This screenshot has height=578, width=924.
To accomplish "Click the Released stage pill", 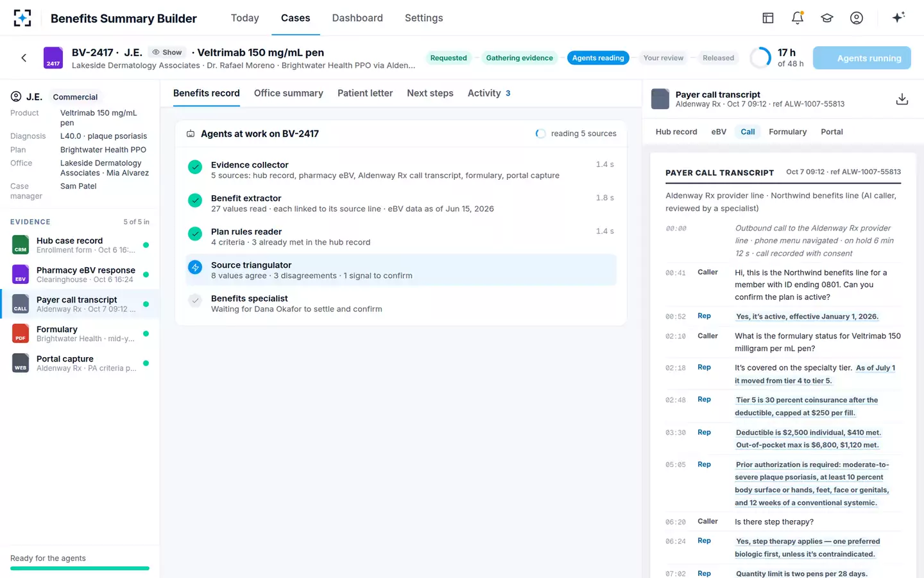I will click(x=718, y=58).
